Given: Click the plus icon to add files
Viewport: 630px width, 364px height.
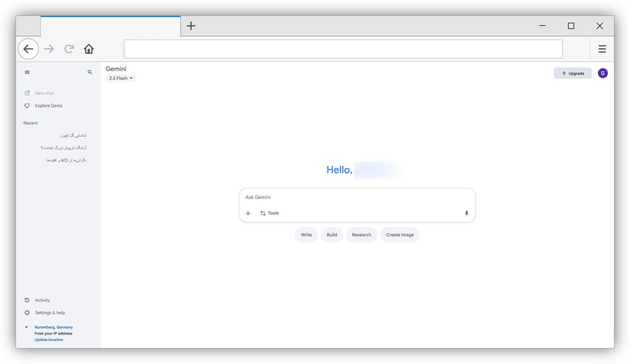Looking at the screenshot, I should click(248, 213).
